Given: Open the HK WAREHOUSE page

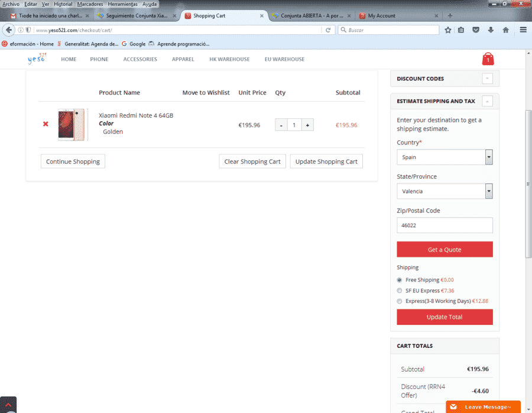Looking at the screenshot, I should tap(229, 59).
